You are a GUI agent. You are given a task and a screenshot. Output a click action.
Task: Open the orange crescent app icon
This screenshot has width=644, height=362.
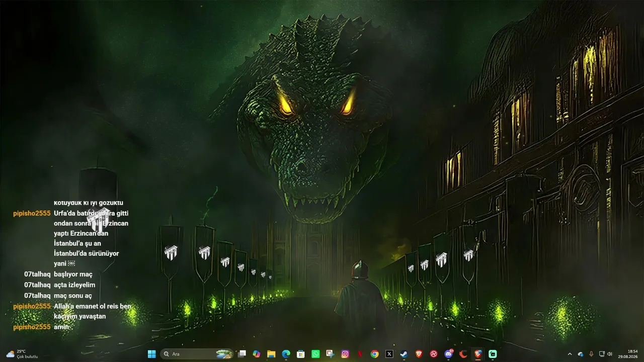pyautogui.click(x=463, y=354)
